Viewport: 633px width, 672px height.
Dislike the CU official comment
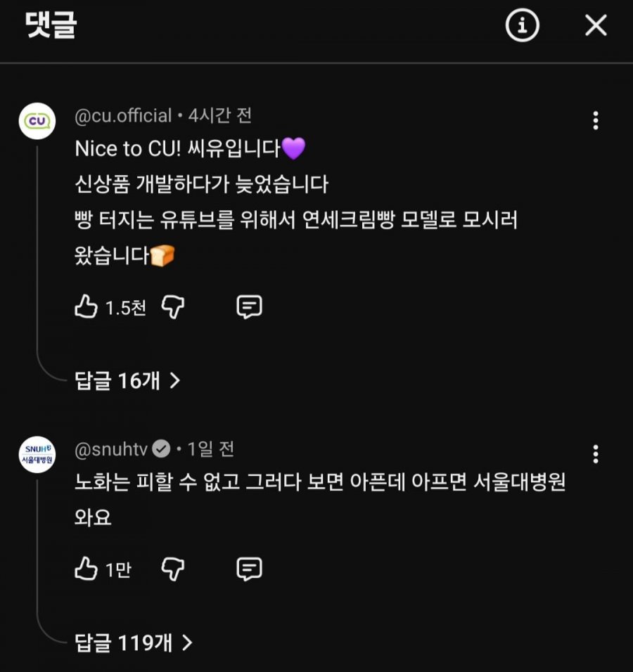click(173, 307)
